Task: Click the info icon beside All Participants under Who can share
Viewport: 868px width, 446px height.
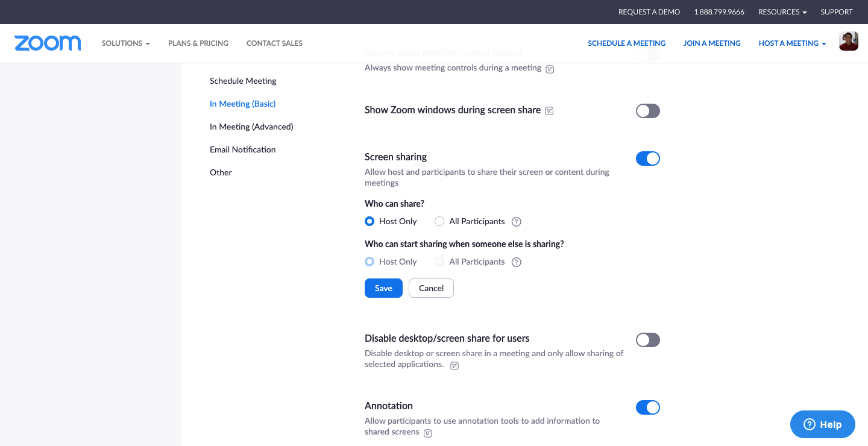Action: [516, 222]
